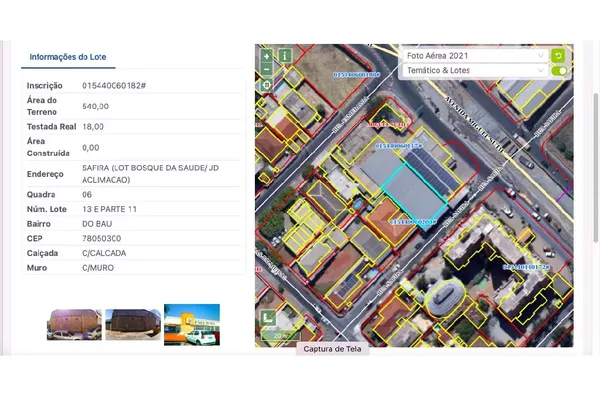The image size is (600, 396).
Task: Click inscription value 015440060182#
Action: point(114,86)
